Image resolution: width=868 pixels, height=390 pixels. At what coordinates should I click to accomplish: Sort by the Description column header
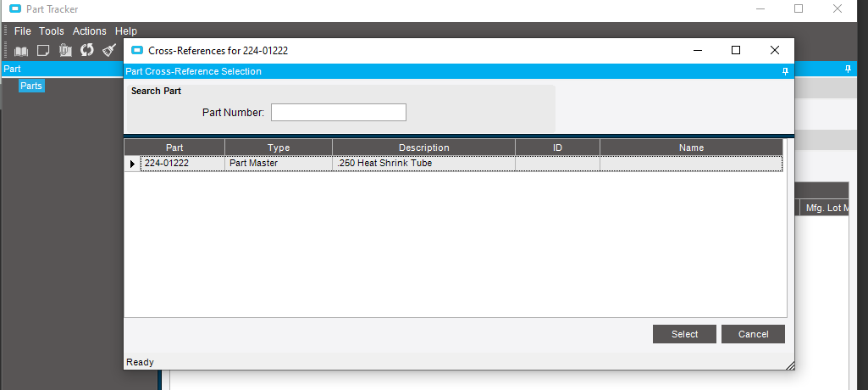click(x=424, y=148)
